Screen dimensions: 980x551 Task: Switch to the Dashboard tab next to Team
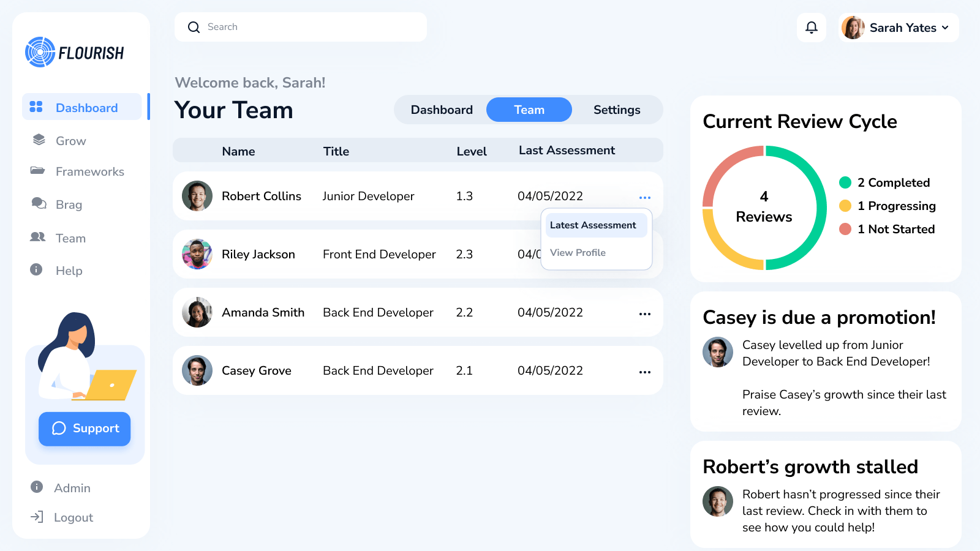pyautogui.click(x=442, y=110)
